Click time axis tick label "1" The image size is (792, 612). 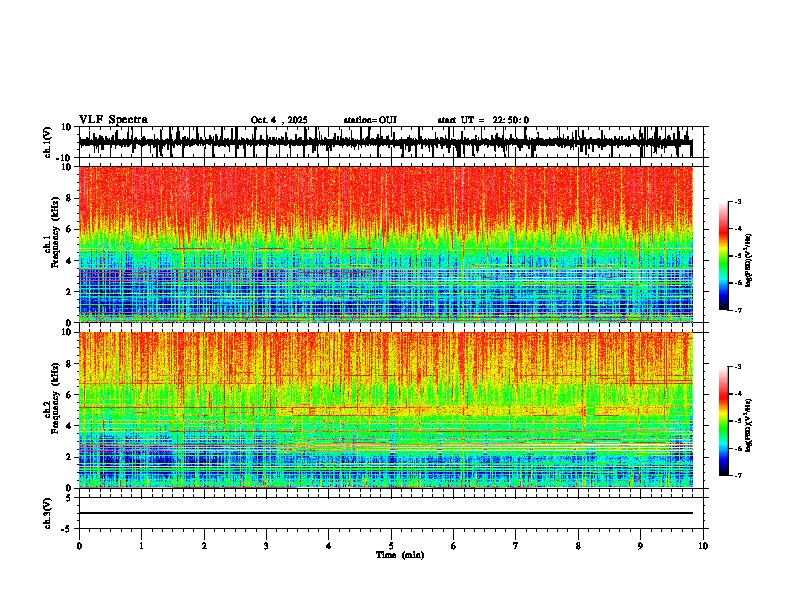point(141,546)
